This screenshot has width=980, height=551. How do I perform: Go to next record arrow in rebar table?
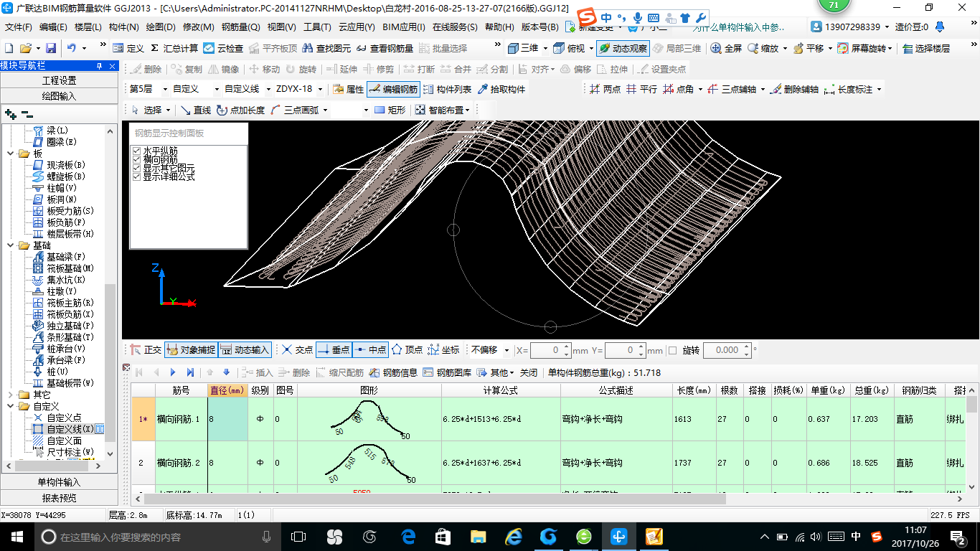(x=173, y=372)
